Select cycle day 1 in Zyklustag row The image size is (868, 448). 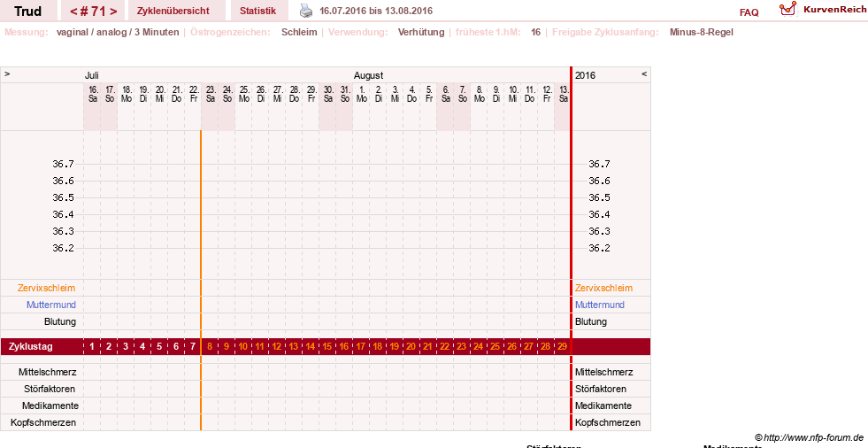92,347
